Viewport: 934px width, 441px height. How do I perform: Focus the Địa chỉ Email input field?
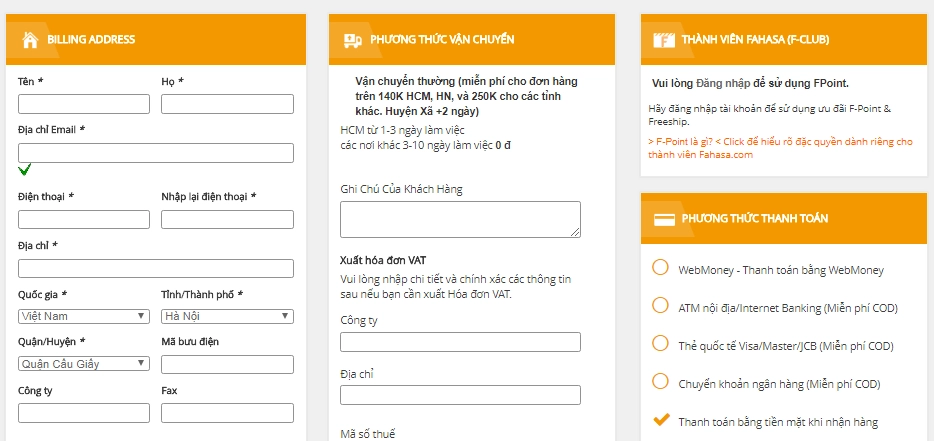point(155,153)
